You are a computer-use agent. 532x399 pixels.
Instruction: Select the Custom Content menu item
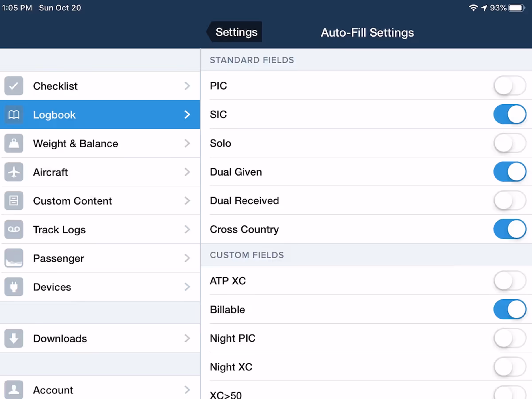(72, 201)
